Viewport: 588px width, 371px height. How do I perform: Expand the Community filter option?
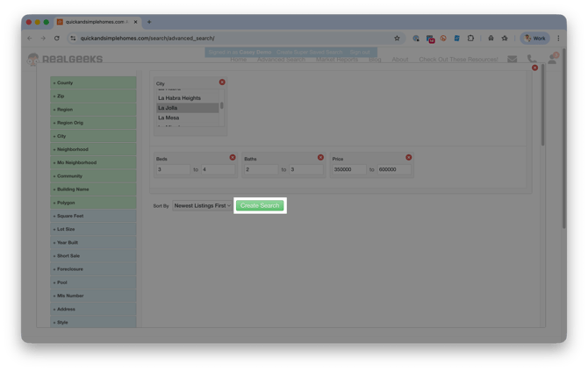(93, 175)
